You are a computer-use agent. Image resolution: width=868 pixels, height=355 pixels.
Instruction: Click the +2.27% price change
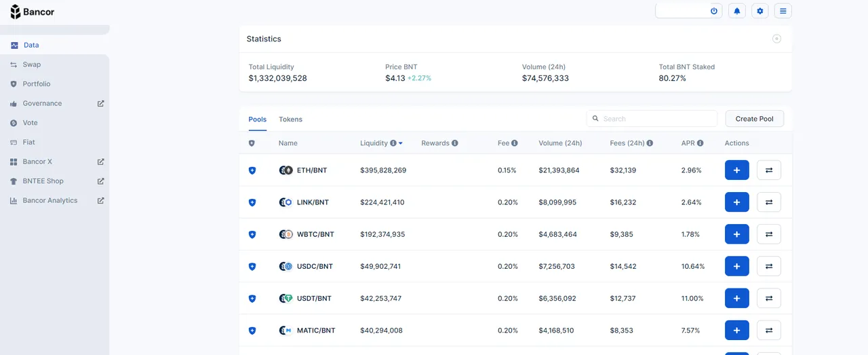tap(419, 79)
